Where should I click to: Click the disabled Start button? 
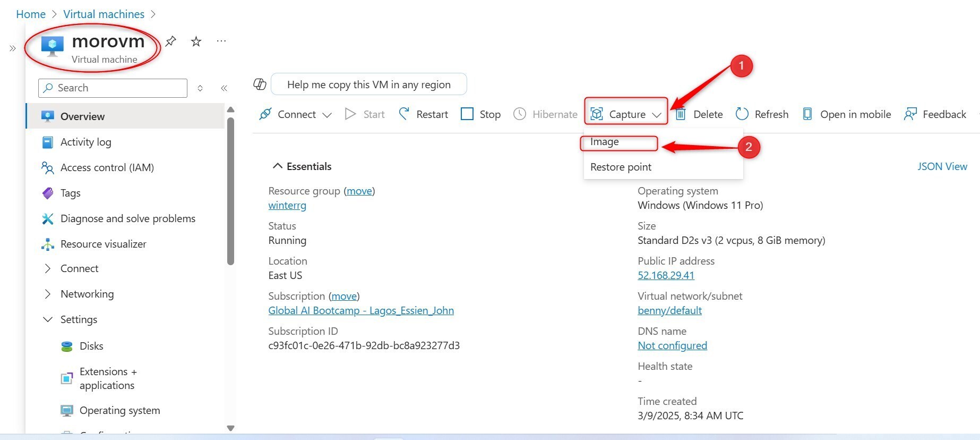click(365, 114)
